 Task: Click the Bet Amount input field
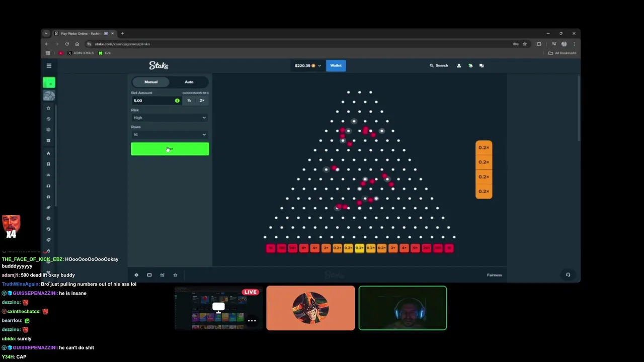(156, 101)
